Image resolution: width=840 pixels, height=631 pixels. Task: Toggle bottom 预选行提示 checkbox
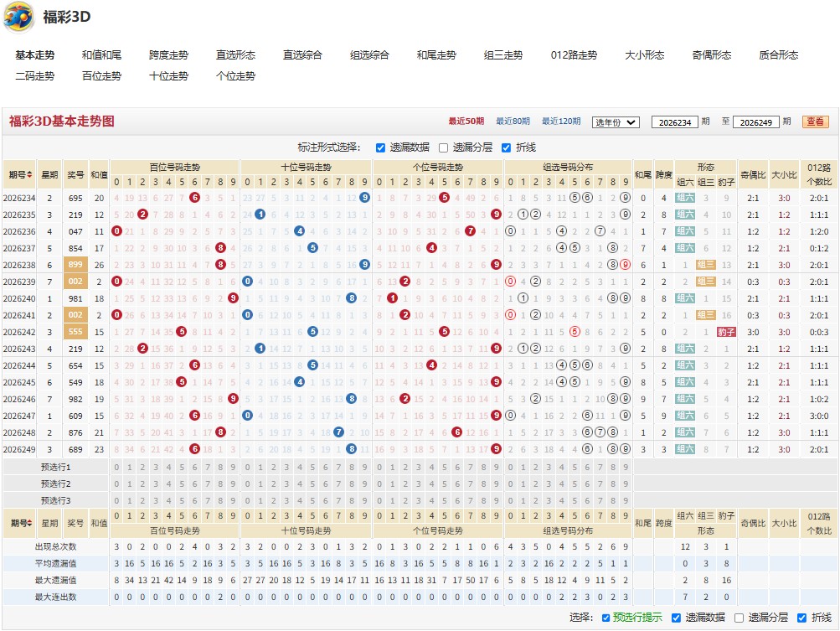(x=606, y=618)
